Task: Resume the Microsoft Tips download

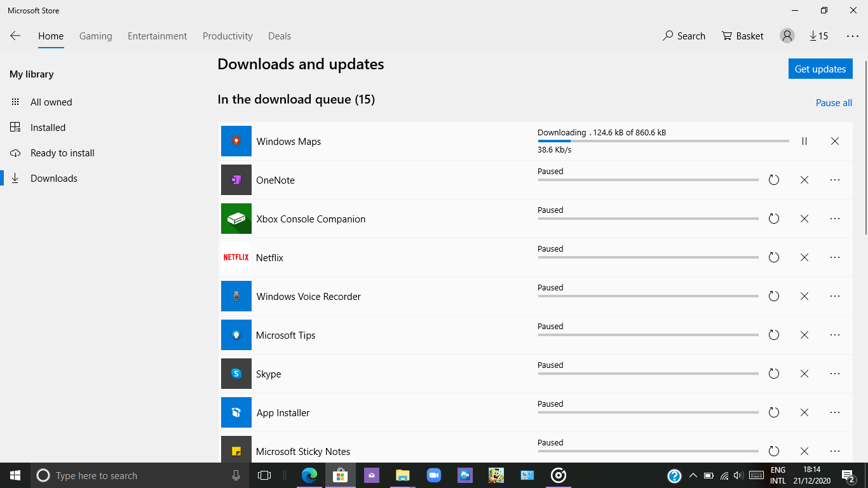Action: 774,335
